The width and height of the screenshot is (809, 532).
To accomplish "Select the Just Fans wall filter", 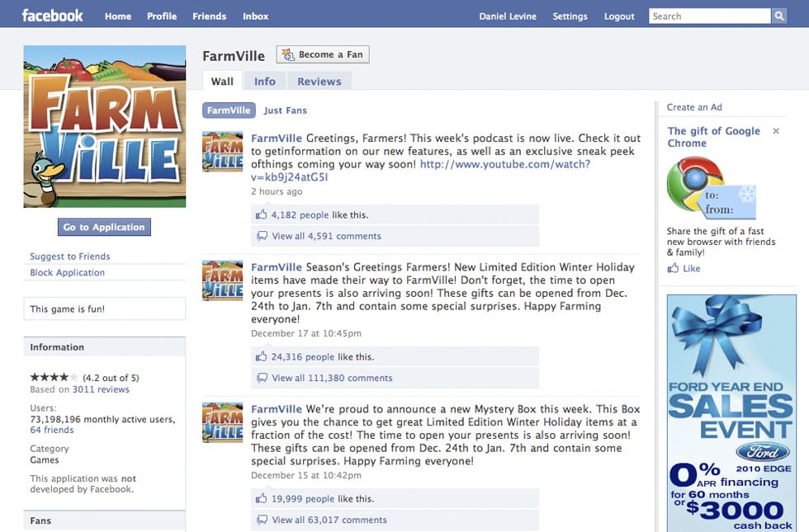I will tap(286, 111).
